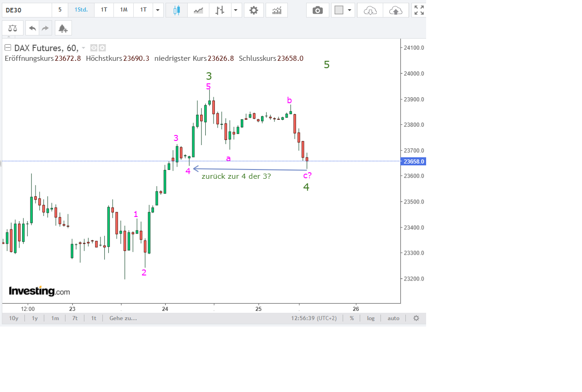
Task: Add an alert with bell icon
Action: pyautogui.click(x=63, y=28)
